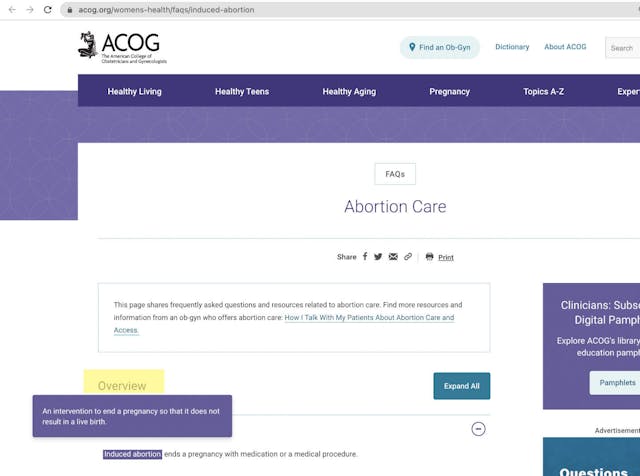Viewport: 640px width, 476px height.
Task: Open the ACOG logo homepage link
Action: click(122, 47)
